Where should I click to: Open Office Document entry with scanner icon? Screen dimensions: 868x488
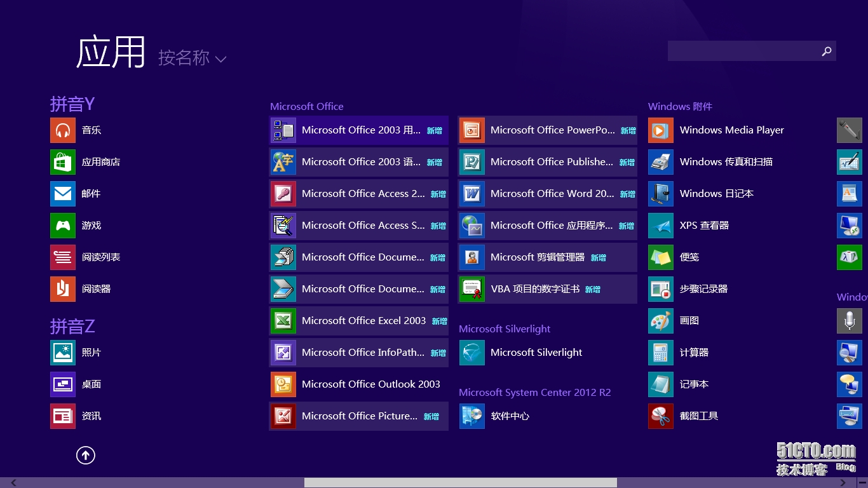click(x=358, y=289)
